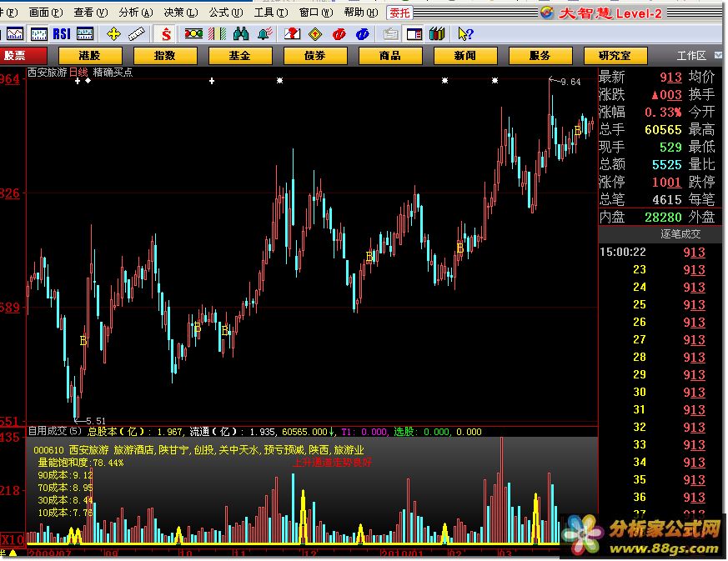Click the 研究室 research room button
The width and height of the screenshot is (728, 561).
(x=615, y=56)
